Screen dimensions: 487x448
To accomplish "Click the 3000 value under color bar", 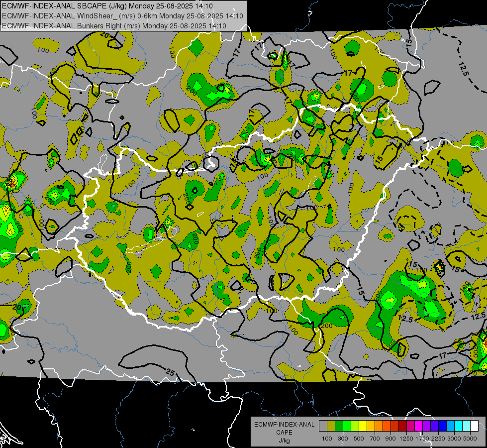I will tap(454, 439).
